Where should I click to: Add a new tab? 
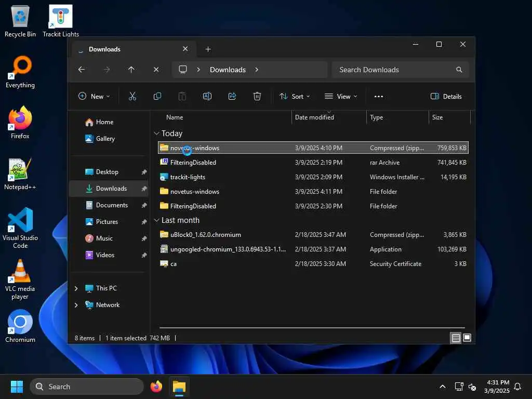click(x=208, y=49)
